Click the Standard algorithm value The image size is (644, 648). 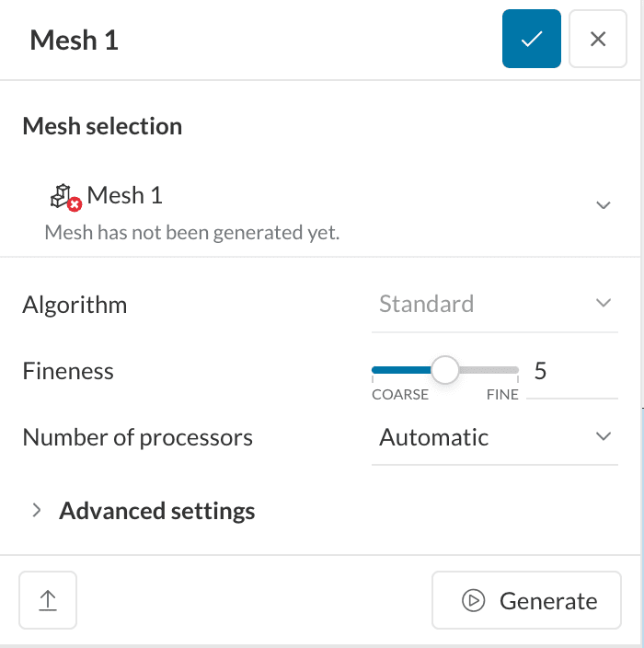(x=427, y=304)
